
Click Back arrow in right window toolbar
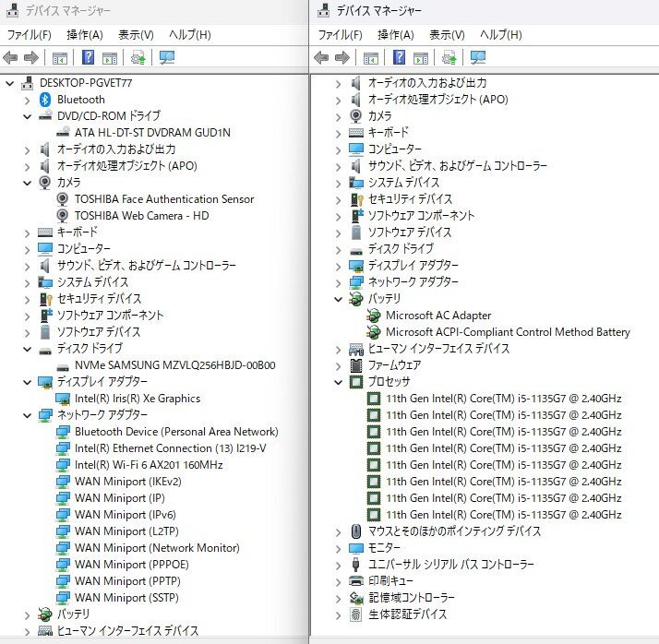tap(321, 57)
